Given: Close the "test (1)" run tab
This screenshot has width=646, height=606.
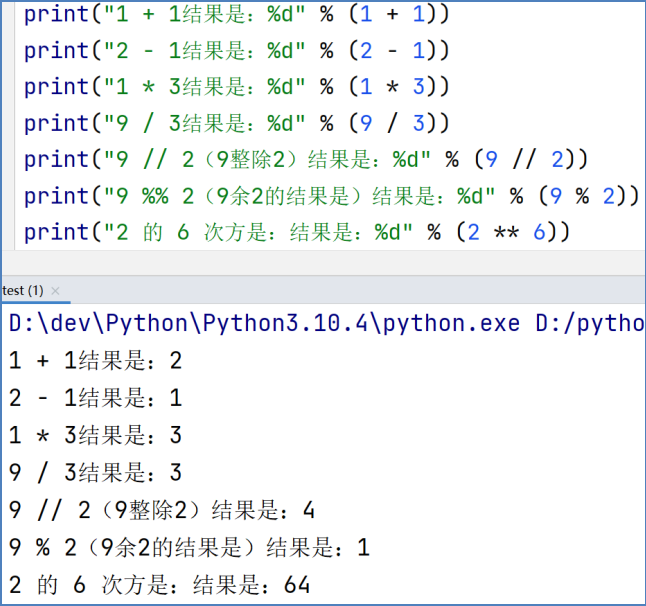Looking at the screenshot, I should [55, 291].
